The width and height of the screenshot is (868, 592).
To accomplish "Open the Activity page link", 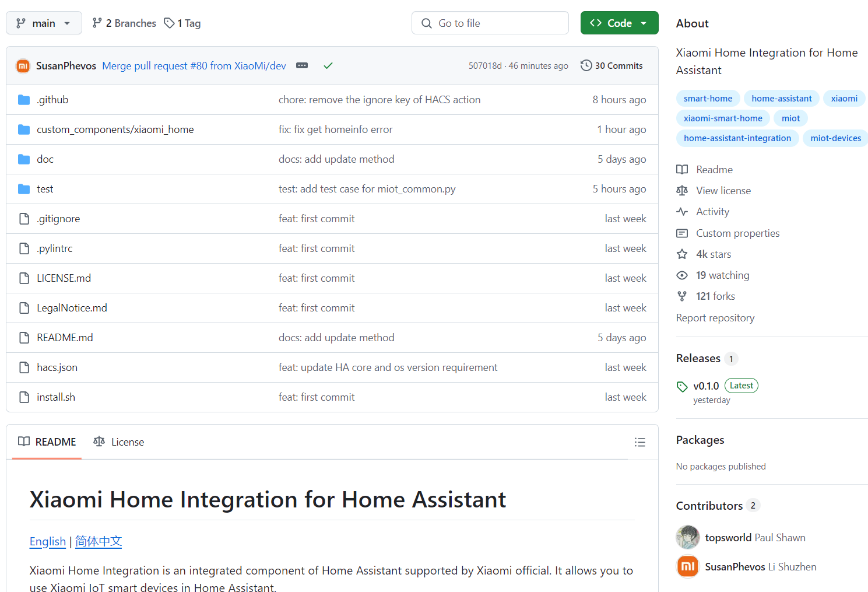I will (x=712, y=212).
